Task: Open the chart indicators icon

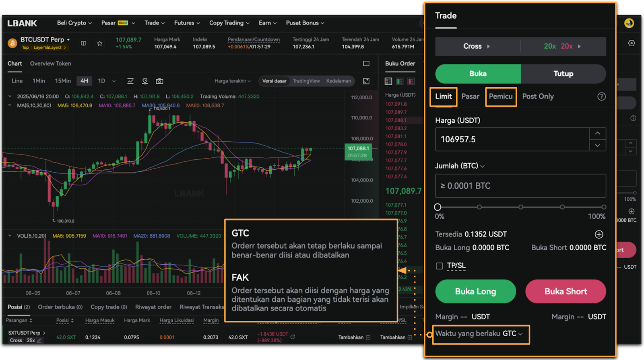Action: click(x=130, y=81)
